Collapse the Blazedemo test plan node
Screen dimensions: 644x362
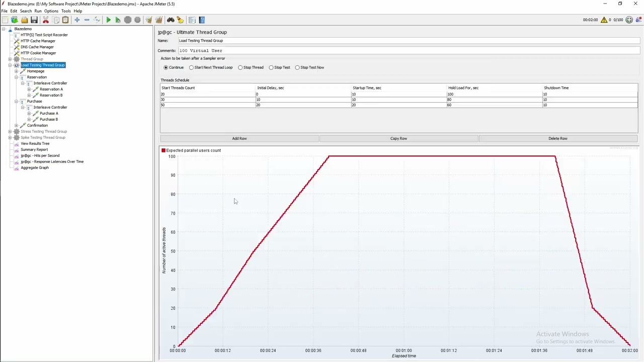(x=4, y=29)
